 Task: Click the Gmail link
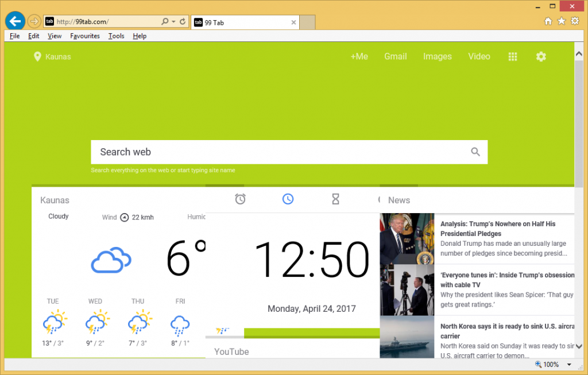tap(395, 56)
